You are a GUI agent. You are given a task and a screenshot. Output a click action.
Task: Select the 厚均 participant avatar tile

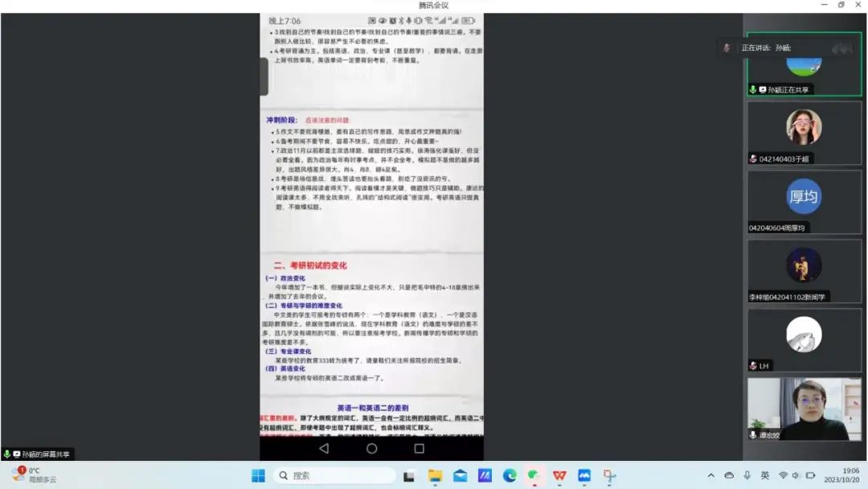pyautogui.click(x=804, y=201)
